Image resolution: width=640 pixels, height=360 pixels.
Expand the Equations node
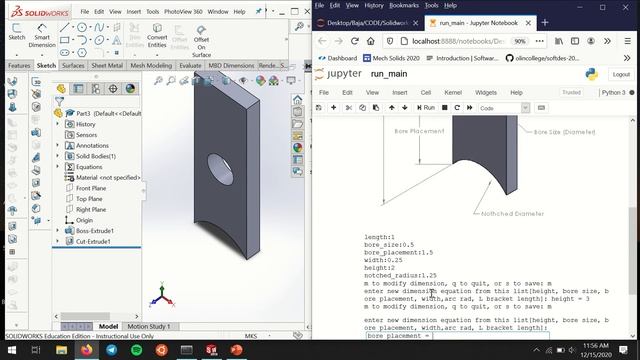58,167
